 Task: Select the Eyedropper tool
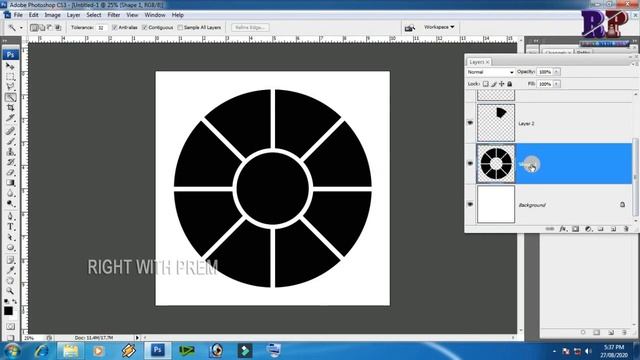10,270
